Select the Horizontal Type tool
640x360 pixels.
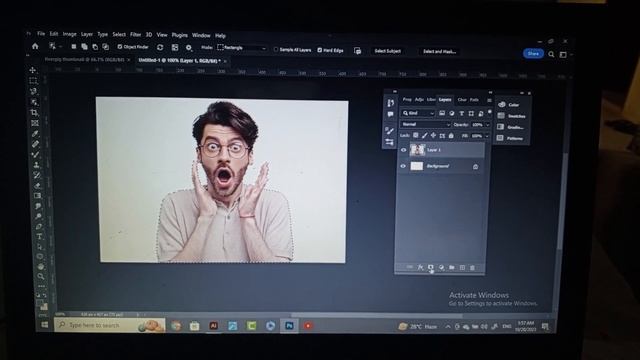pos(39,236)
